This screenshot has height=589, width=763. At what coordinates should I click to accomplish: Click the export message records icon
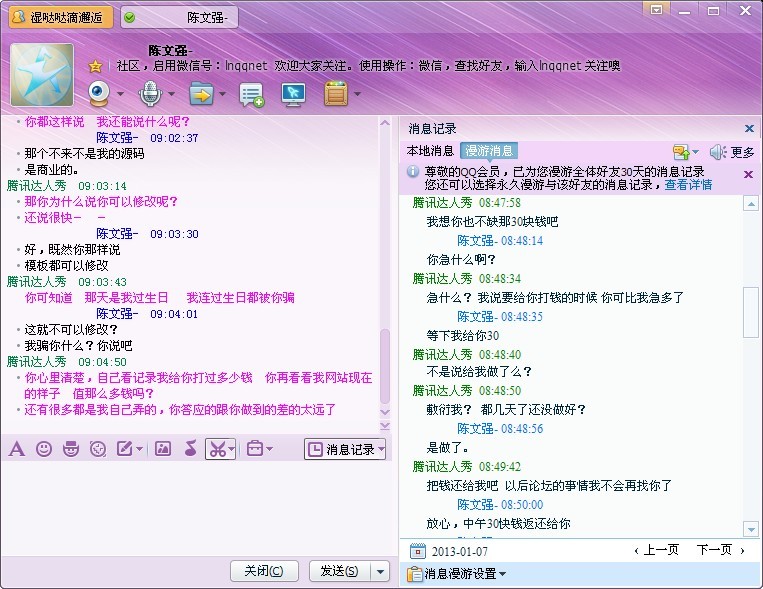682,152
